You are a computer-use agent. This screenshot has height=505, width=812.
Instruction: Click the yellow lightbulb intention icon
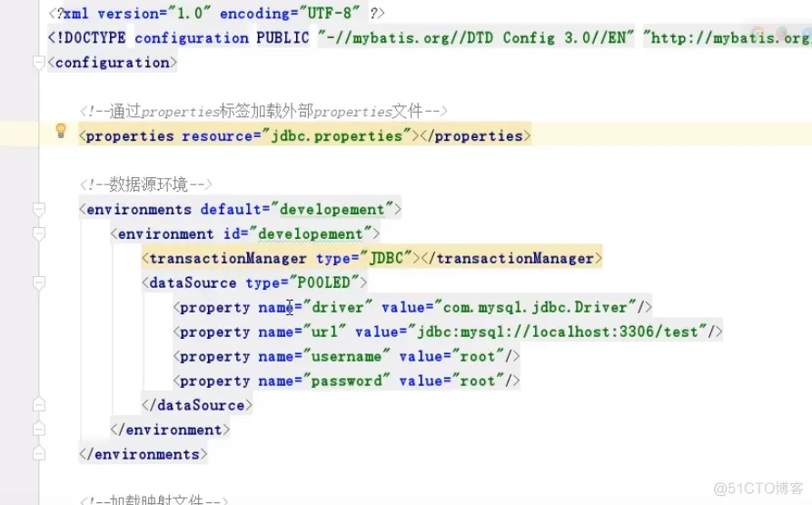pos(61,131)
